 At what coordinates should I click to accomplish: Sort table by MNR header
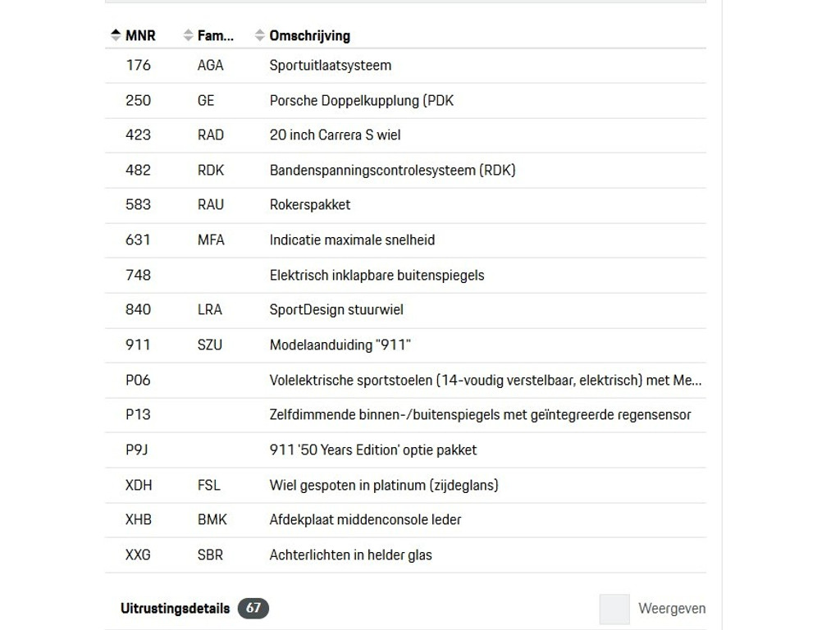[140, 35]
